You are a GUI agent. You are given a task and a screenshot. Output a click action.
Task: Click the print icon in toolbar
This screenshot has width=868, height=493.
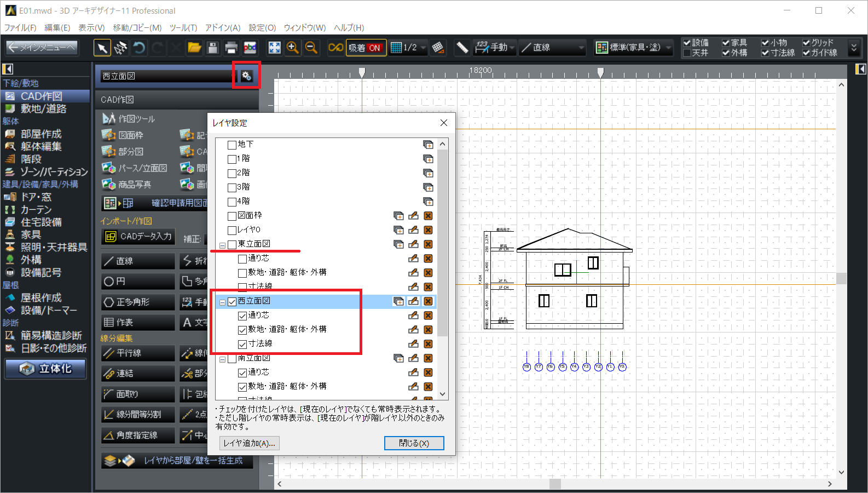pos(232,48)
